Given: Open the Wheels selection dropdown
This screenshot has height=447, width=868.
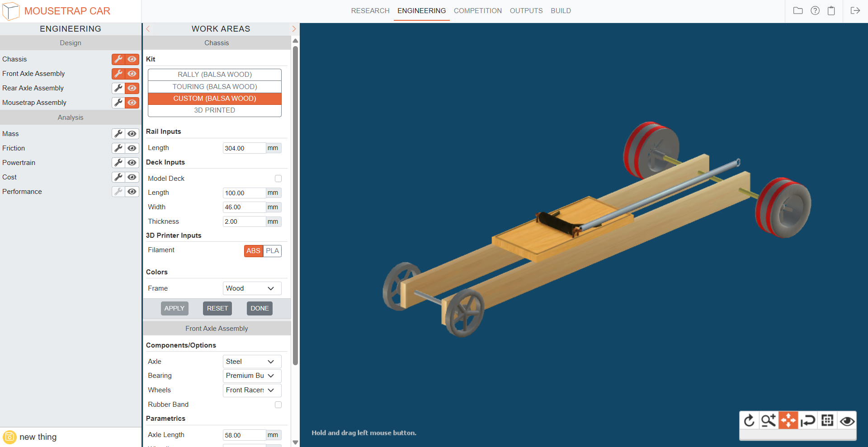Looking at the screenshot, I should click(252, 390).
